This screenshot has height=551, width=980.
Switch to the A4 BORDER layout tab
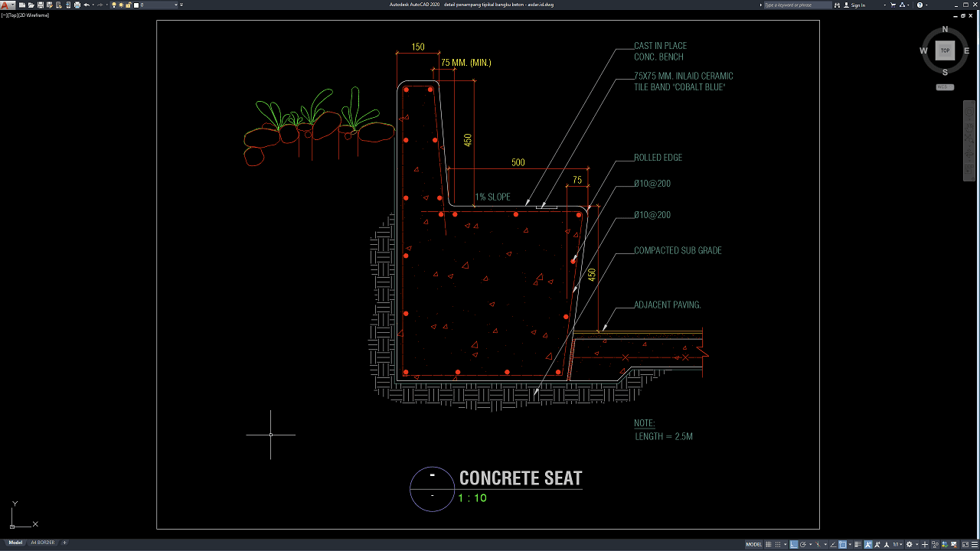[44, 543]
